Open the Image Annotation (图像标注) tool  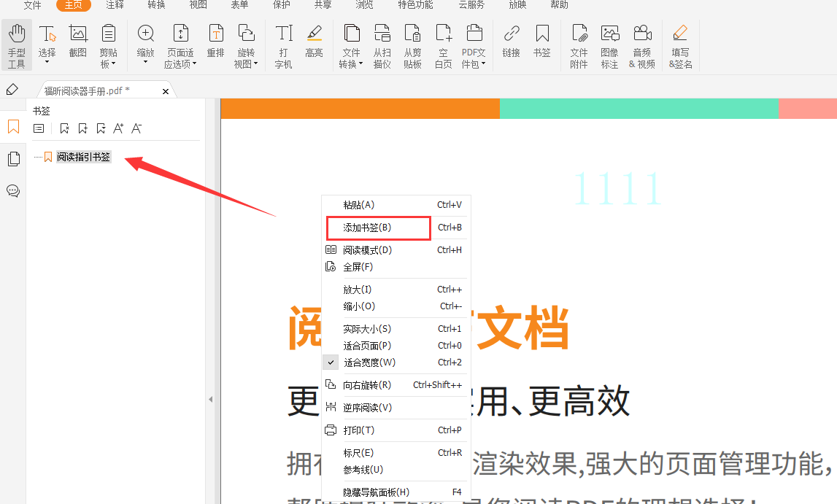coord(609,44)
